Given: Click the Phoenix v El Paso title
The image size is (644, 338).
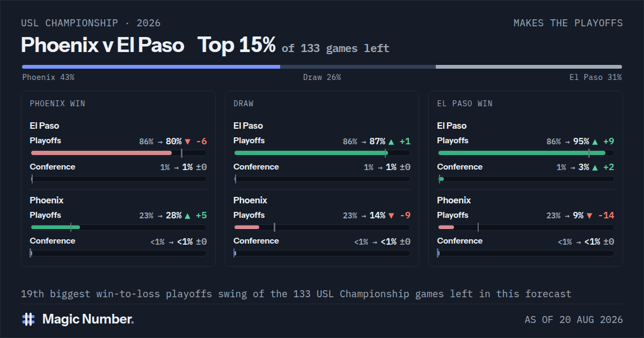Looking at the screenshot, I should point(103,45).
